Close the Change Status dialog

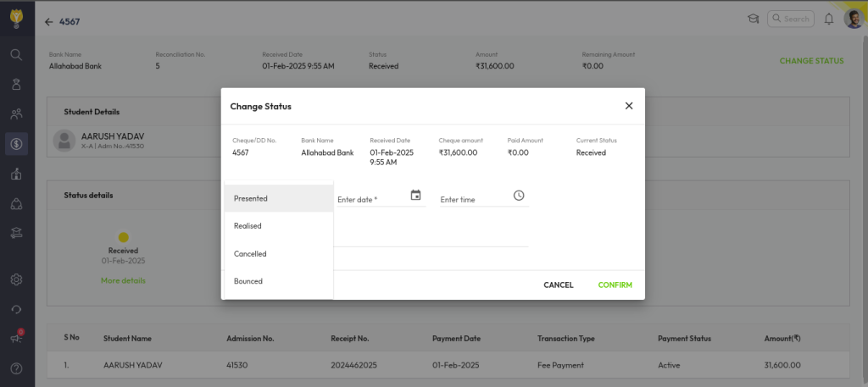628,106
